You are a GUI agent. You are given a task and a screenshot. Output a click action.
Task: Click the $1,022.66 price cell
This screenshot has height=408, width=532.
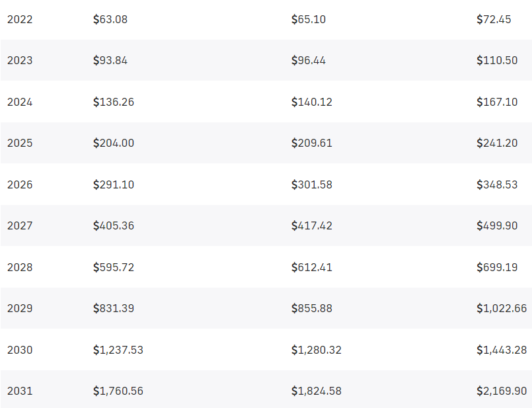coord(502,308)
